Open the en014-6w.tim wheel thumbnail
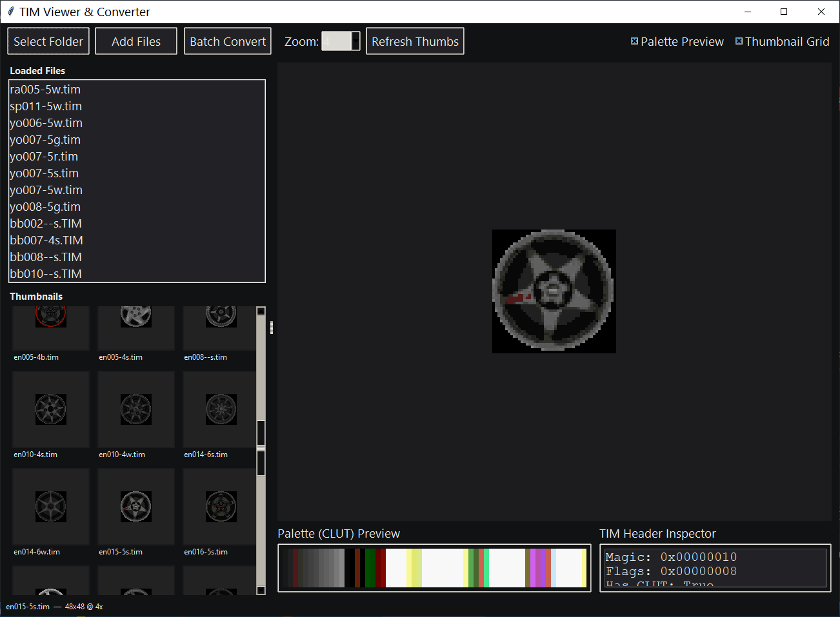This screenshot has height=617, width=840. [51, 507]
